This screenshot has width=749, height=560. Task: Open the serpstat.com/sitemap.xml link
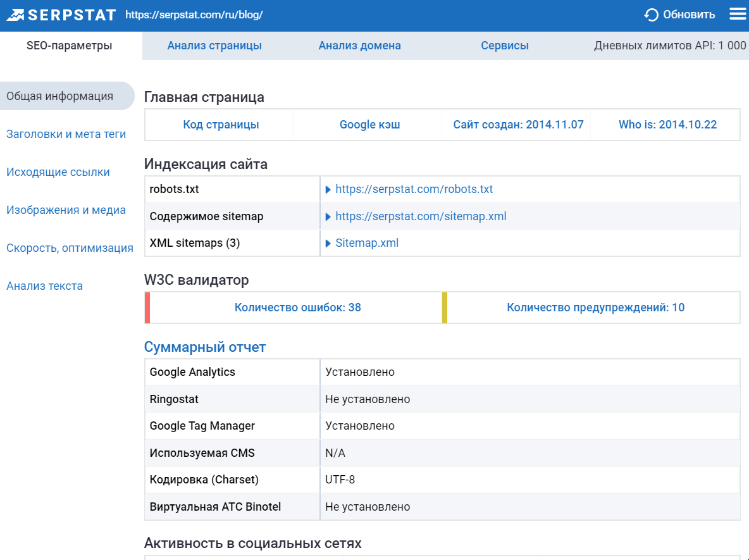coord(421,216)
